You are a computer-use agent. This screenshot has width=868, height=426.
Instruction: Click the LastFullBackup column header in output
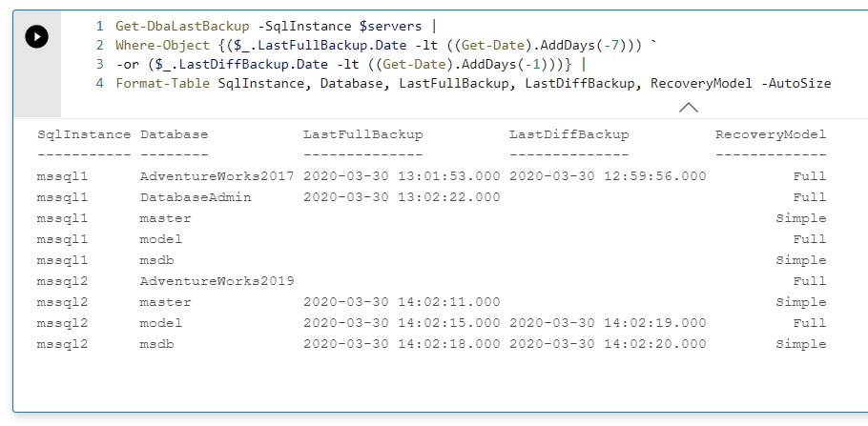point(362,134)
